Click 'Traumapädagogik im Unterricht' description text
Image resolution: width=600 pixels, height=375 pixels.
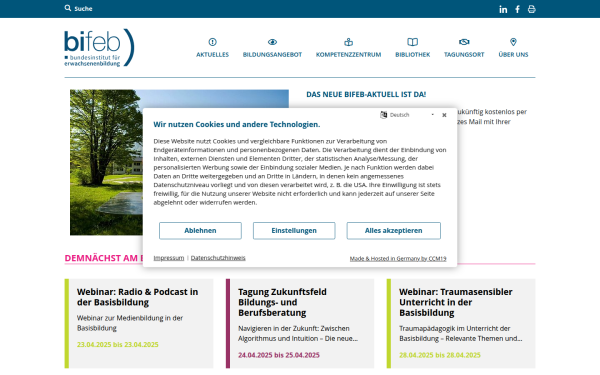click(x=460, y=334)
